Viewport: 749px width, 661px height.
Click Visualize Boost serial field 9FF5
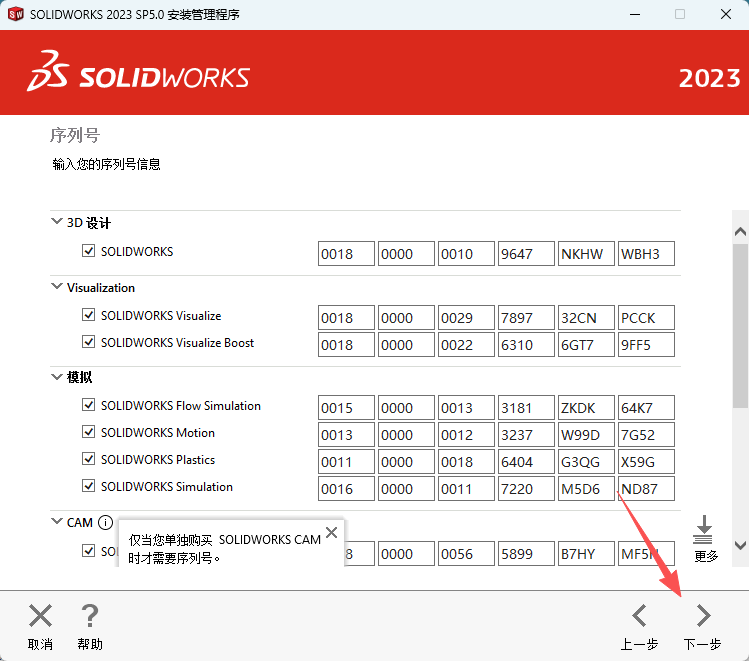click(646, 345)
